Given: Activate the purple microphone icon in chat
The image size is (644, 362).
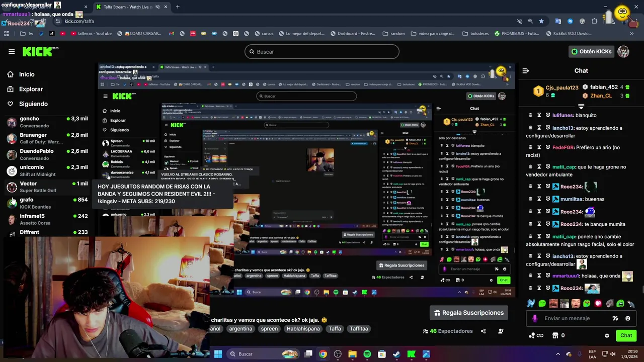Looking at the screenshot, I should pos(535,318).
